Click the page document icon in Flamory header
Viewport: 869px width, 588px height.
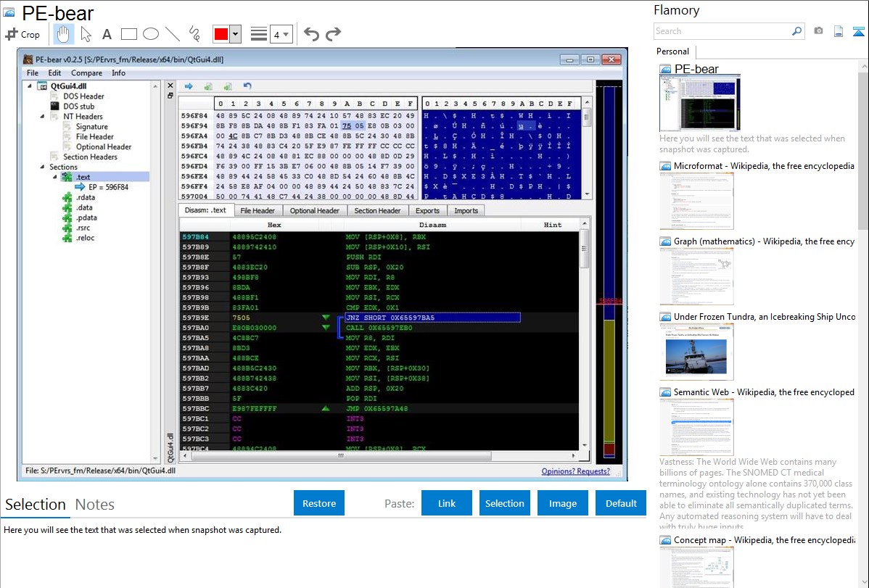coord(839,31)
